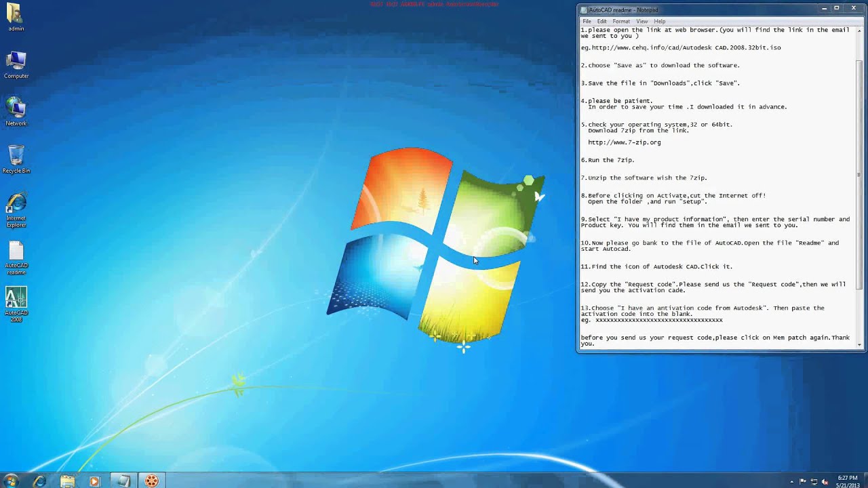
Task: Launch Windows Media Player from the taskbar
Action: pos(95,481)
